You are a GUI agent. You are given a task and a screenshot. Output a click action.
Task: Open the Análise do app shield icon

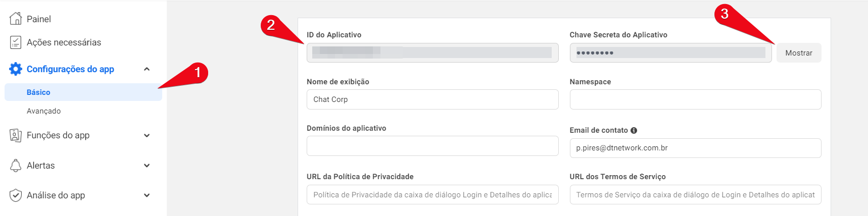coord(16,195)
